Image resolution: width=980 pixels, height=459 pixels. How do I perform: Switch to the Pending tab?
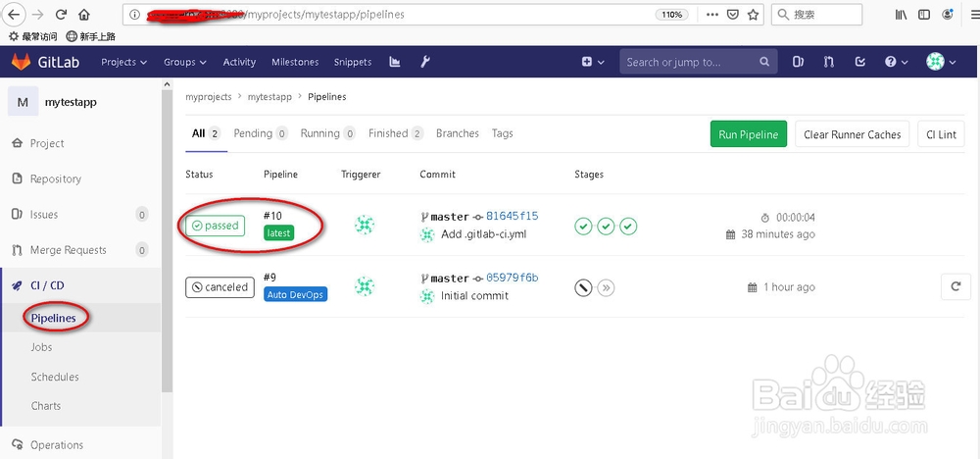point(261,133)
